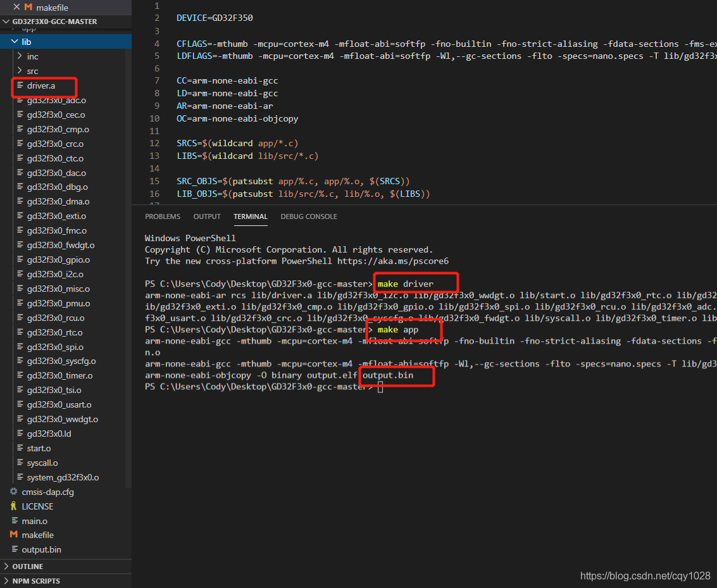Screen dimensions: 717x588
Task: Open syscall.o in the explorer
Action: pyautogui.click(x=42, y=463)
